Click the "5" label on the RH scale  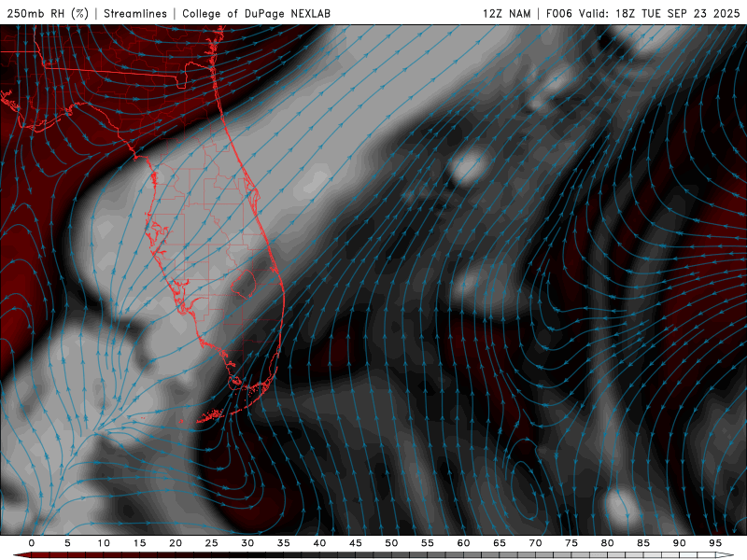coord(67,543)
